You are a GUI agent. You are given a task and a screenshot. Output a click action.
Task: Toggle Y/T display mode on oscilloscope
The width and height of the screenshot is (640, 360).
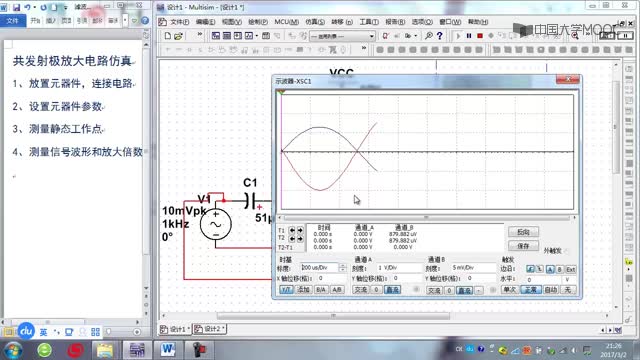click(x=286, y=290)
